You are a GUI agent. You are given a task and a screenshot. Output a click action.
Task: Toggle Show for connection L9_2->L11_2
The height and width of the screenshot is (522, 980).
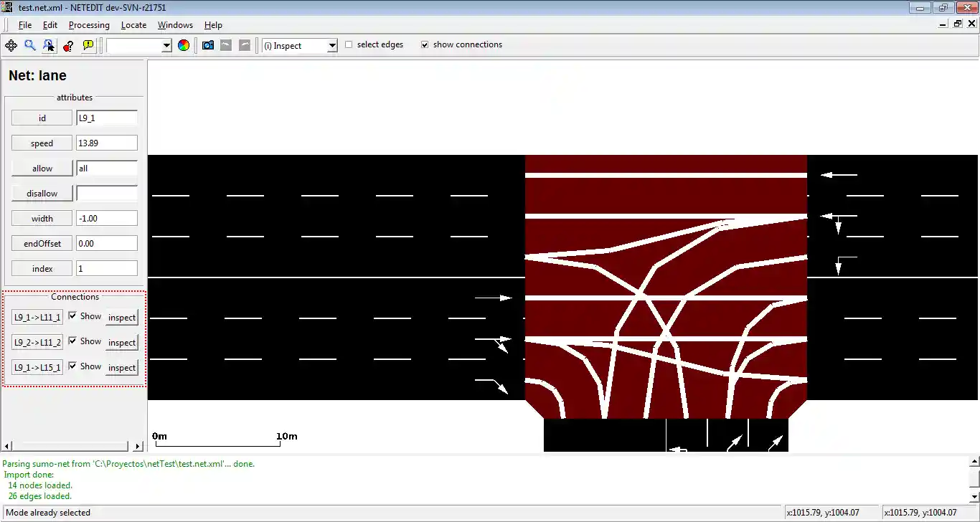[72, 341]
